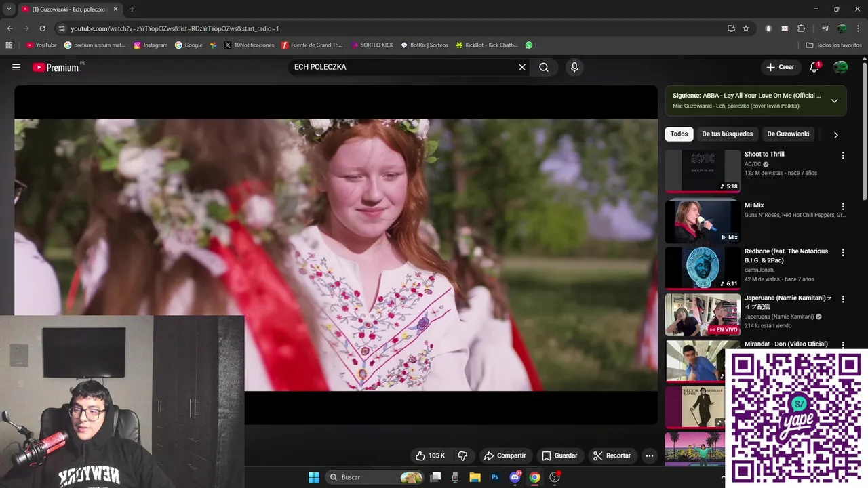868x488 pixels.
Task: Open Discord from the taskbar
Action: pyautogui.click(x=515, y=477)
